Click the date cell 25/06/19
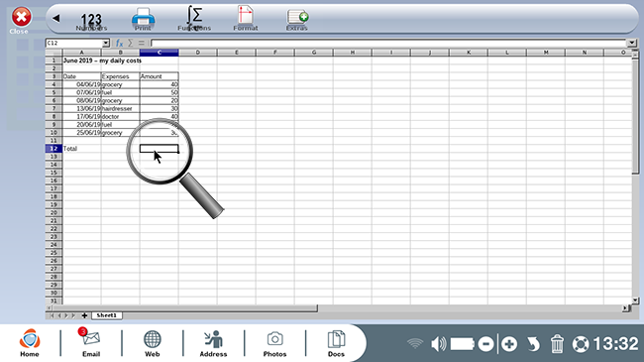Image resolution: width=644 pixels, height=362 pixels. [81, 133]
